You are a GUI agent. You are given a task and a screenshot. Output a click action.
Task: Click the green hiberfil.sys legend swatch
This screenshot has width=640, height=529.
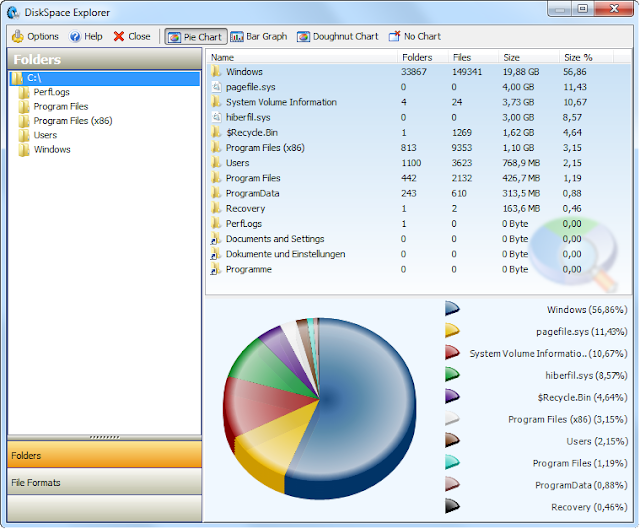(452, 375)
